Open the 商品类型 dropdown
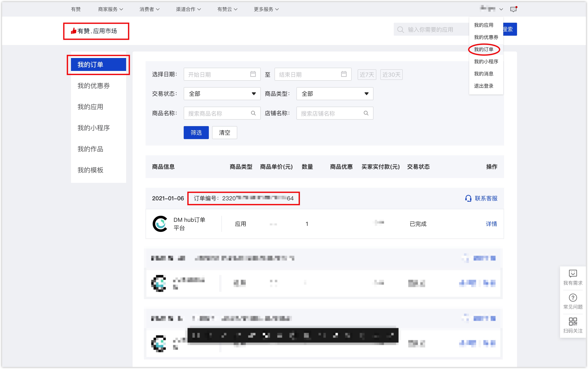Viewport: 588px width, 369px height. coord(335,94)
